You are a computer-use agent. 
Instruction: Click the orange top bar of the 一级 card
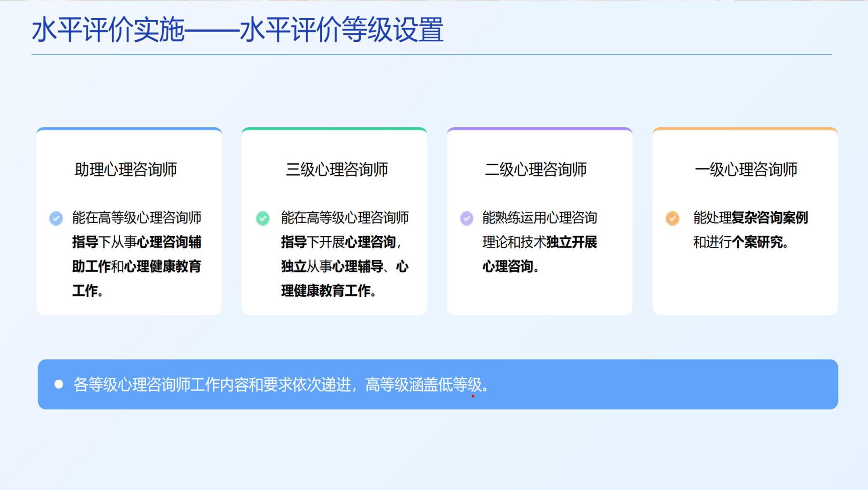[x=745, y=129]
